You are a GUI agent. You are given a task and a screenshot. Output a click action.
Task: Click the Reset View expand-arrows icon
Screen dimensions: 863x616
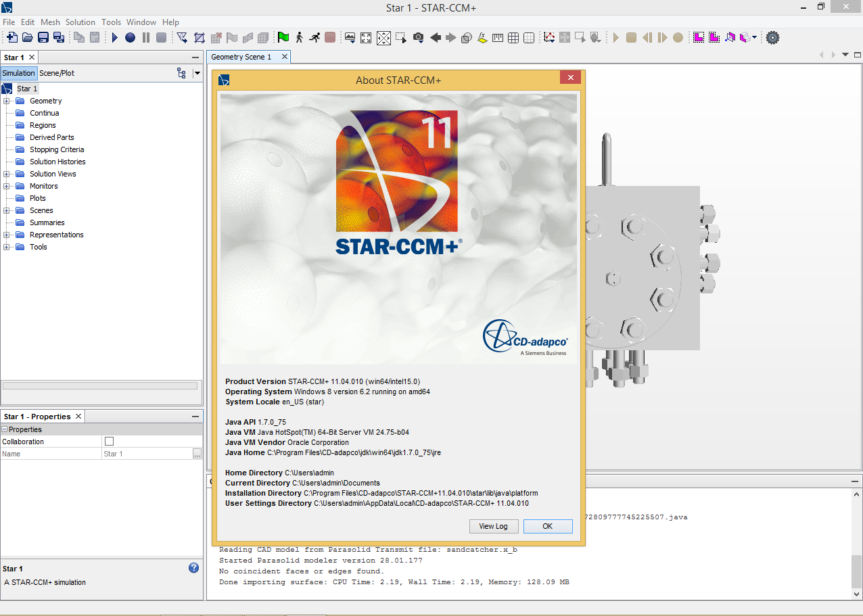[366, 38]
